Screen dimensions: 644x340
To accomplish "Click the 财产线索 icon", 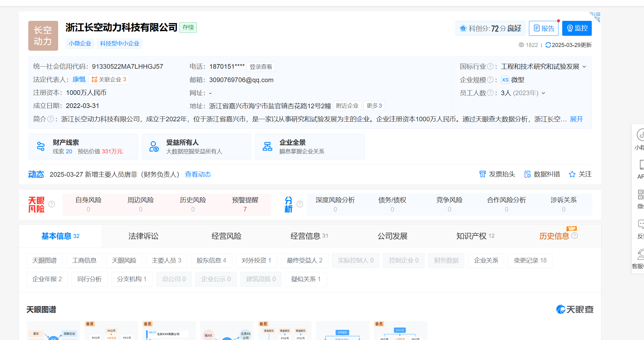I will tap(41, 147).
